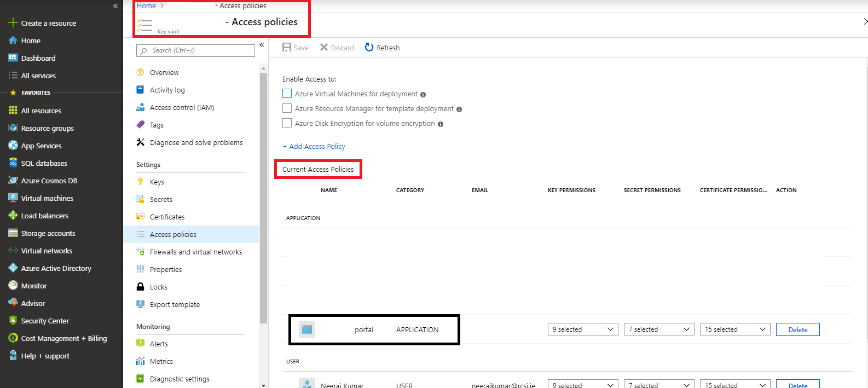Open the Dashboard icon in sidebar
868x388 pixels.
13,58
